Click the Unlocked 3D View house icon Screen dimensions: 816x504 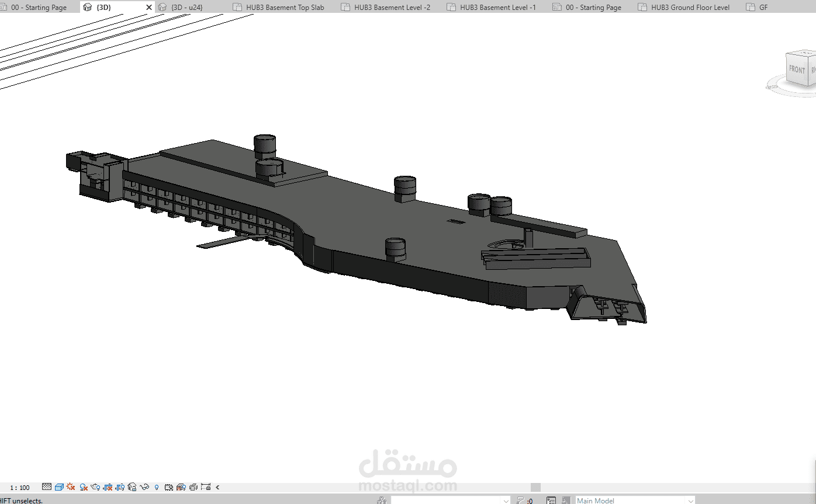(132, 487)
